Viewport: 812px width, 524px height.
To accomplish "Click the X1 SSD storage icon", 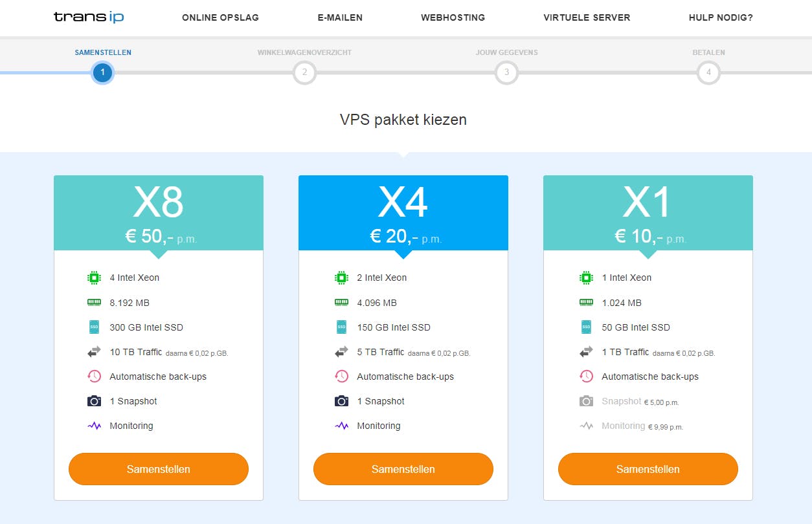I will [586, 327].
